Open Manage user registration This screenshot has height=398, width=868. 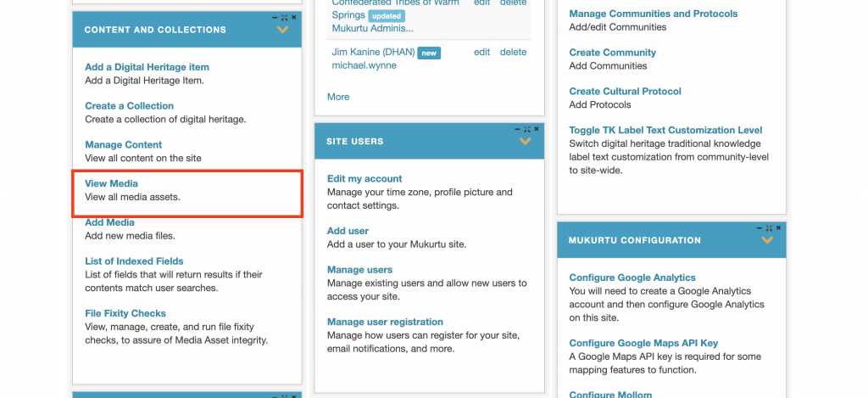pyautogui.click(x=385, y=322)
